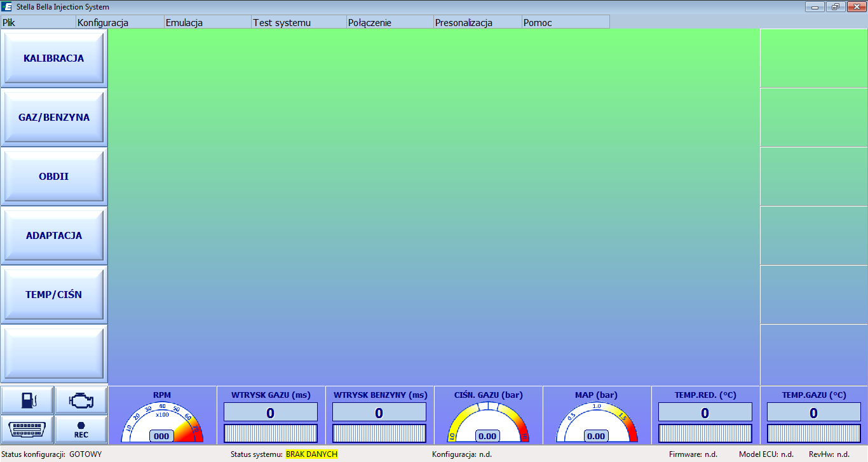Image resolution: width=868 pixels, height=462 pixels.
Task: Start recording with the REC button
Action: (x=81, y=430)
